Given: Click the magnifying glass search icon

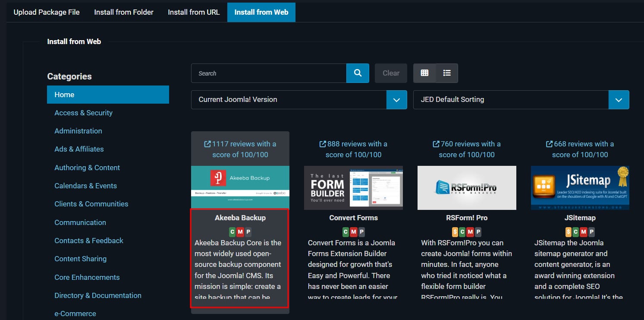Looking at the screenshot, I should pyautogui.click(x=358, y=73).
